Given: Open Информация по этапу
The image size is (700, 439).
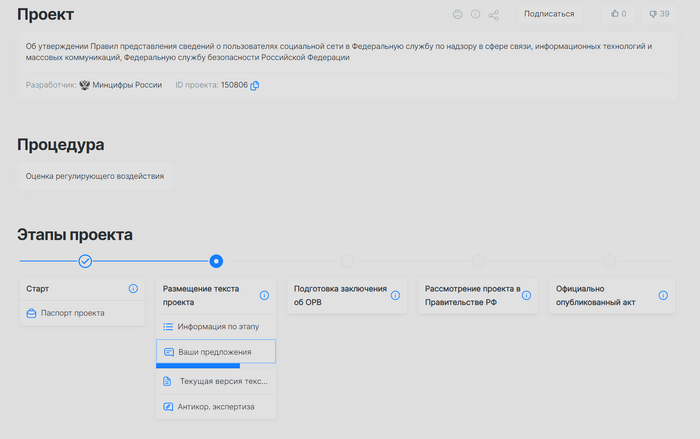Looking at the screenshot, I should click(x=216, y=326).
